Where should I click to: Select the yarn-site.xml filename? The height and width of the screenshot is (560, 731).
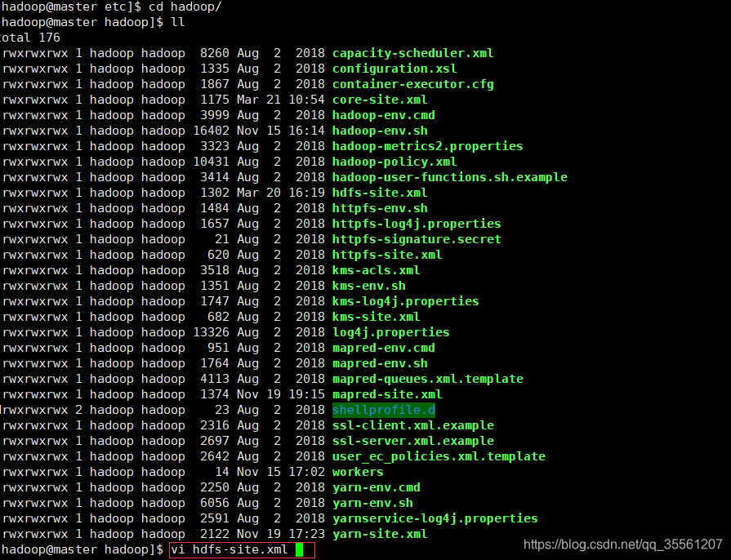[x=380, y=534]
